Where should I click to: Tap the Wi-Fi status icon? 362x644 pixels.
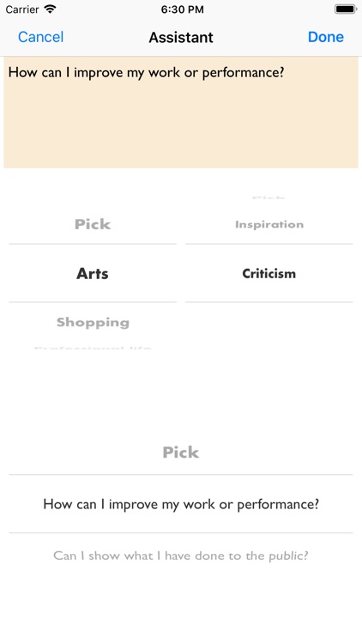pyautogui.click(x=50, y=9)
